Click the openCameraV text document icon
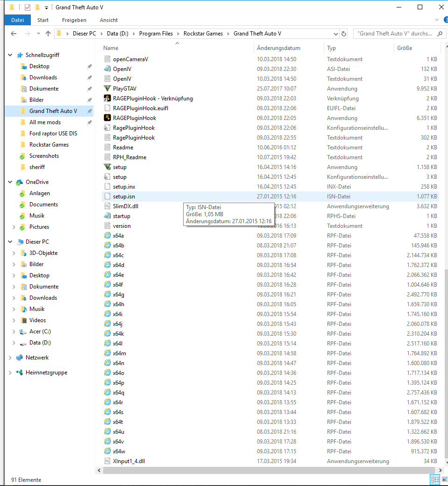Viewport: 448px width, 486px height. 107,59
